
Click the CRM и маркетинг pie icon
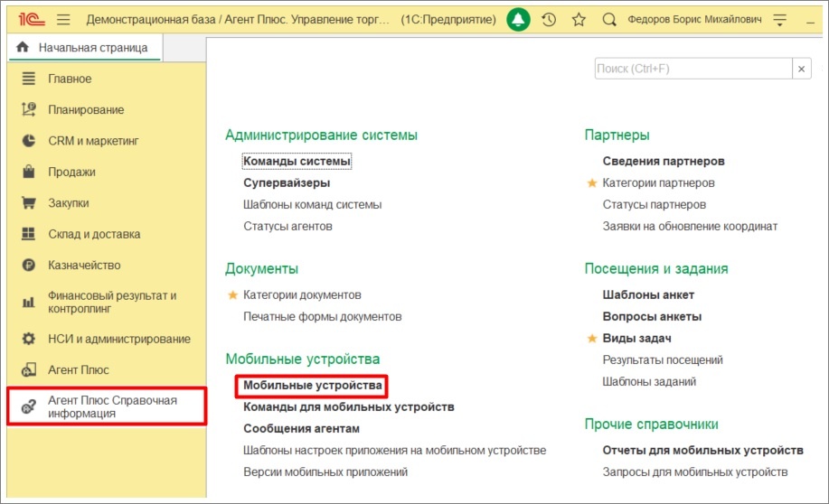coord(29,141)
